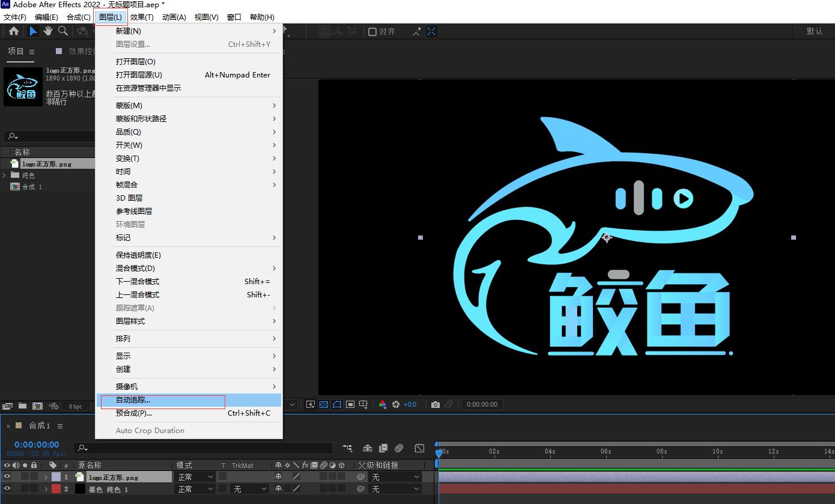Click the red label color of layer 2
The image size is (835, 504).
coord(56,490)
